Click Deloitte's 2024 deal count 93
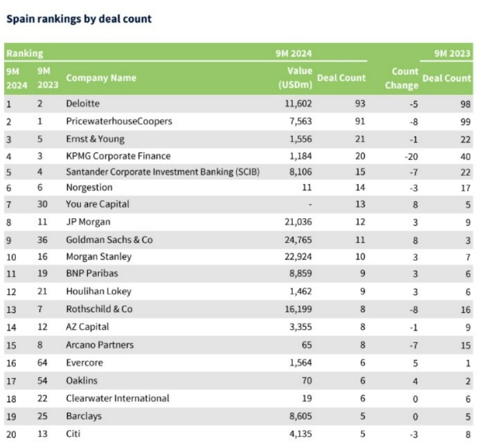 pos(360,104)
